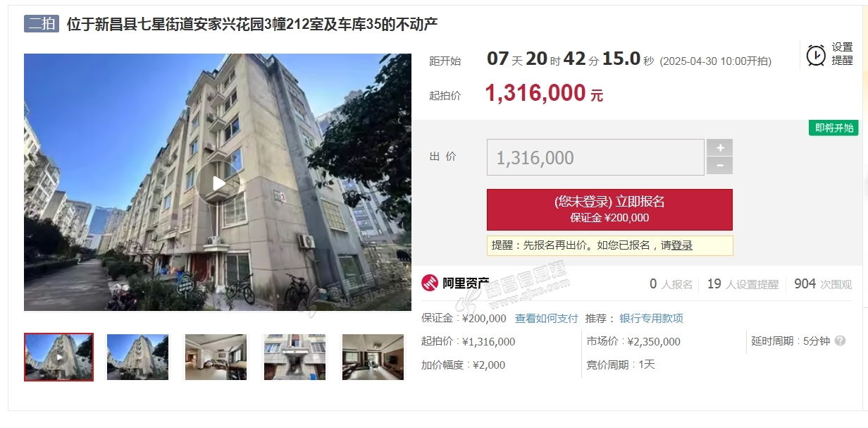868x428 pixels.
Task: Click the auction title about 安家兴花园
Action: pos(252,24)
